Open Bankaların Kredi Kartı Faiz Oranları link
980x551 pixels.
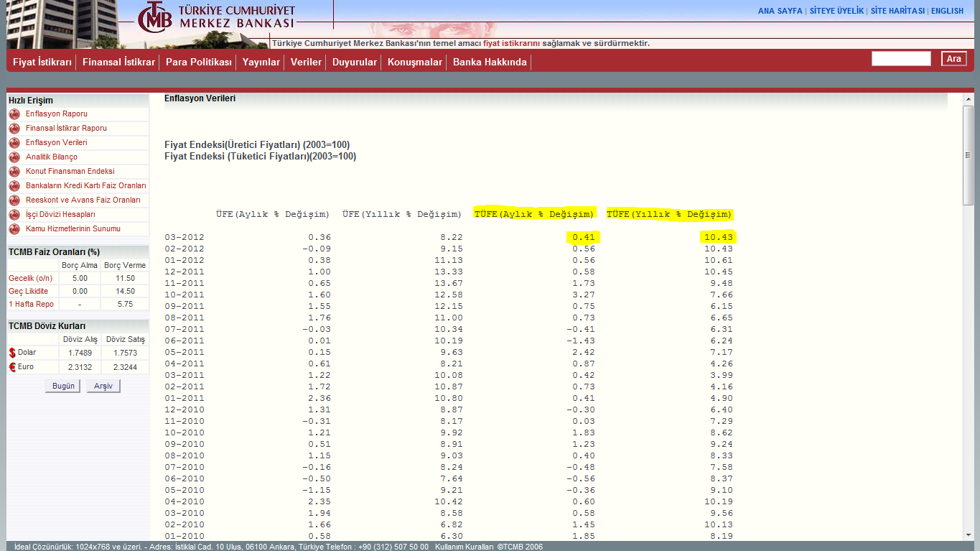(86, 186)
